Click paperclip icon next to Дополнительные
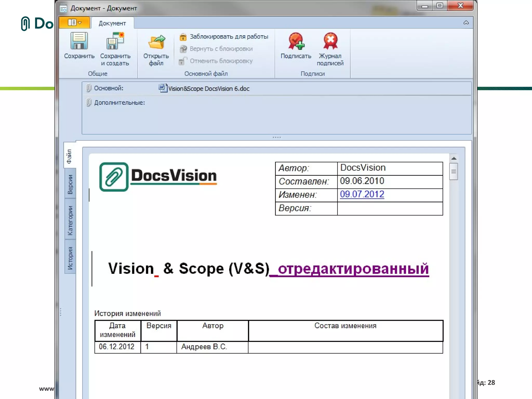 click(x=89, y=103)
